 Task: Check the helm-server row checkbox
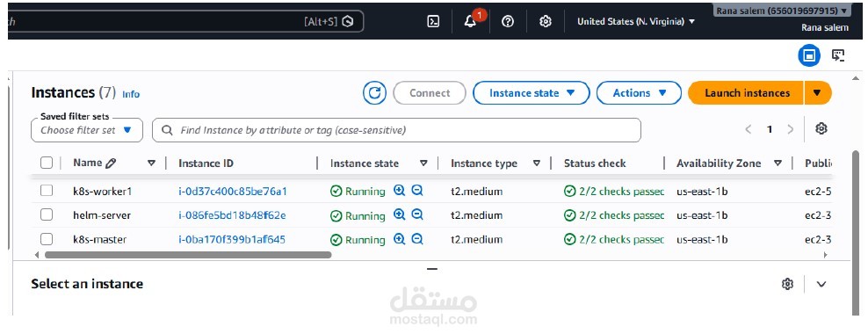point(47,214)
